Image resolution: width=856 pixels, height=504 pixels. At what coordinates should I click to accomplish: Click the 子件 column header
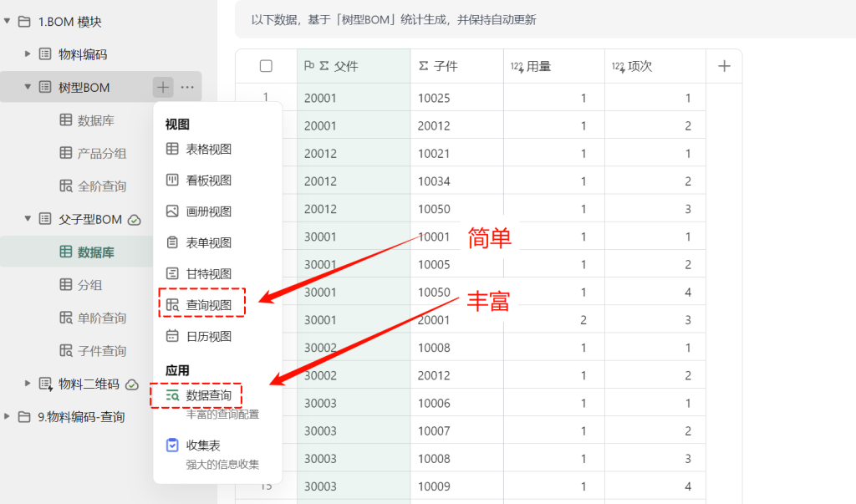tap(457, 66)
